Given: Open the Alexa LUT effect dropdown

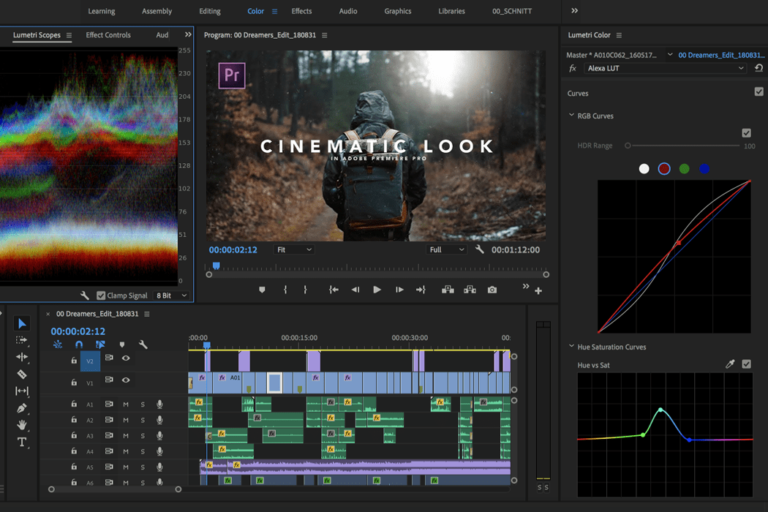Looking at the screenshot, I should coord(665,68).
